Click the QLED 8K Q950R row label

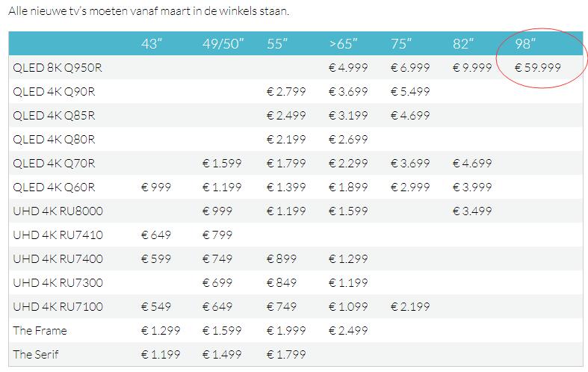58,68
